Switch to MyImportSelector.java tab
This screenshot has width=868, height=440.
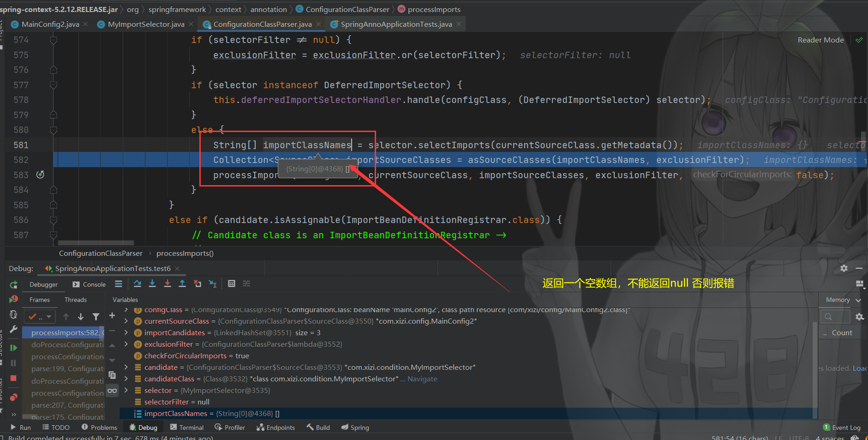pos(146,24)
